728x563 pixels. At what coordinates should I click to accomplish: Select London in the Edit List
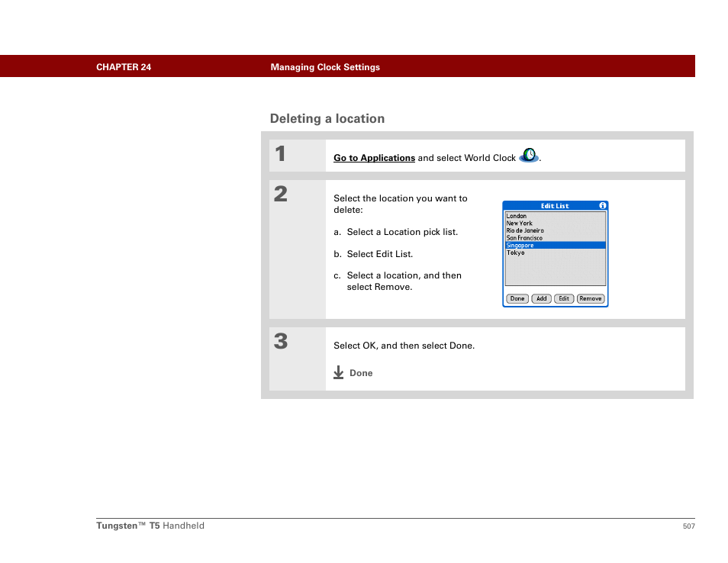coord(556,216)
